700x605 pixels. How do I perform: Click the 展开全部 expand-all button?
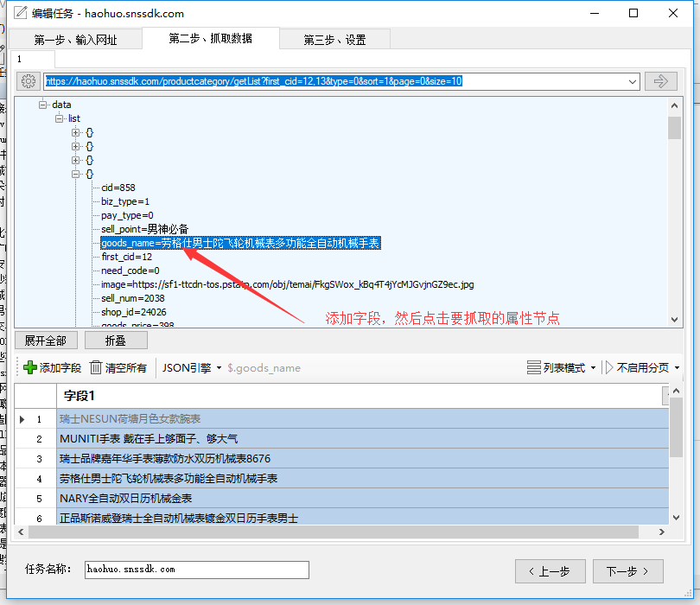[46, 340]
